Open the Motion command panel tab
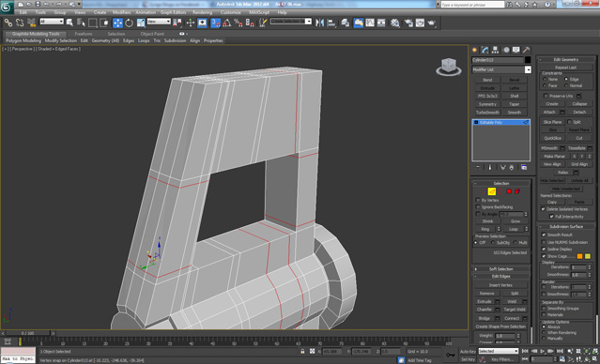Image resolution: width=600 pixels, height=364 pixels. pos(506,50)
